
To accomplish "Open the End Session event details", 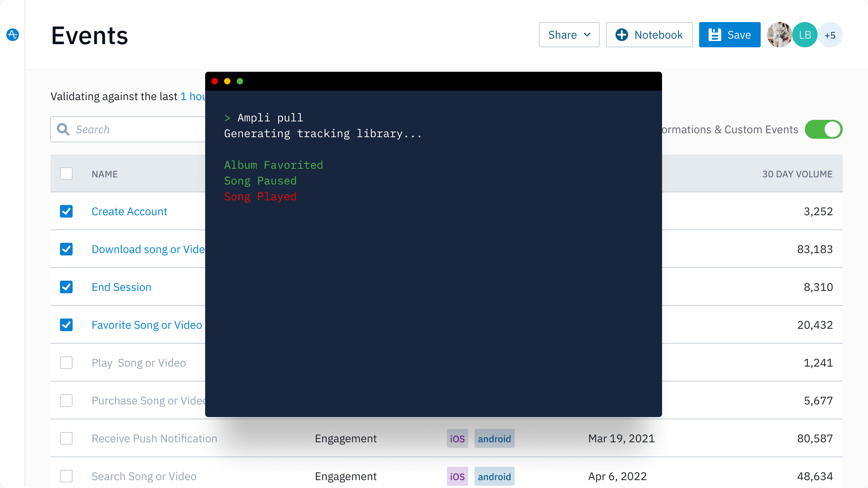I will tap(121, 287).
